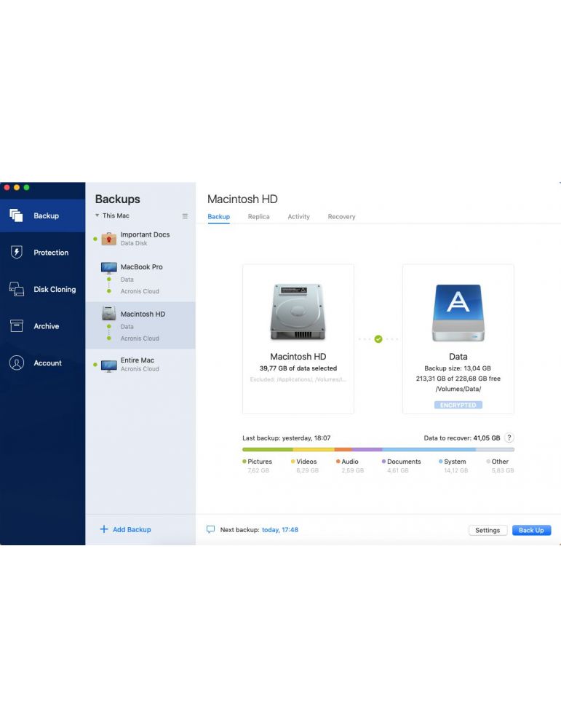
Task: Select the Entire Mac backup entry
Action: [x=140, y=365]
